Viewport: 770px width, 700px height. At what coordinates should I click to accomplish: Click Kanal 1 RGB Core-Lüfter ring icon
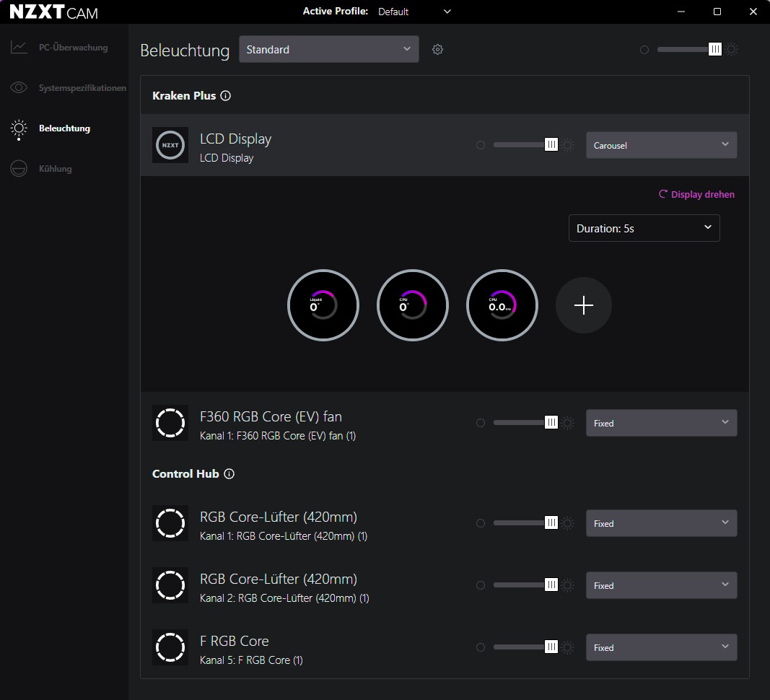tap(170, 523)
